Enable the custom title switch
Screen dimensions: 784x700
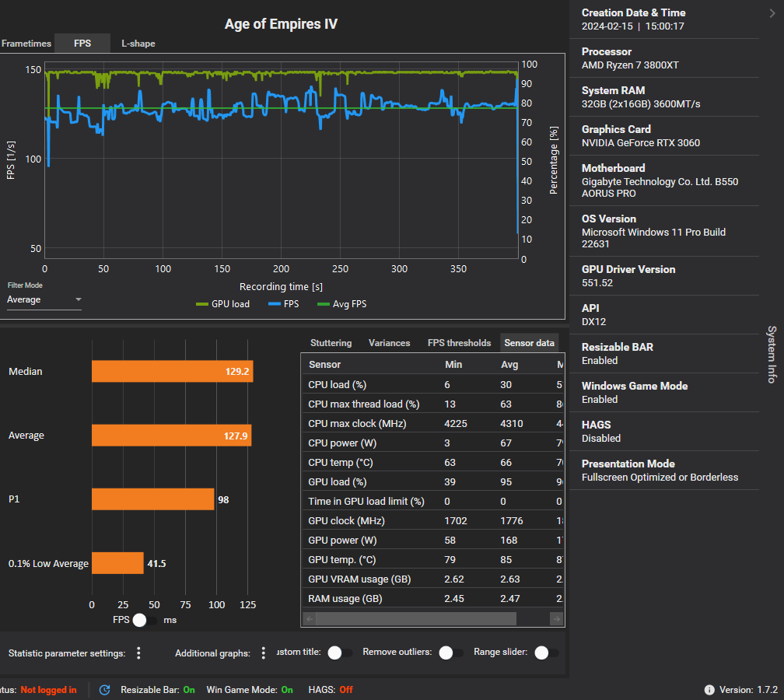point(340,653)
